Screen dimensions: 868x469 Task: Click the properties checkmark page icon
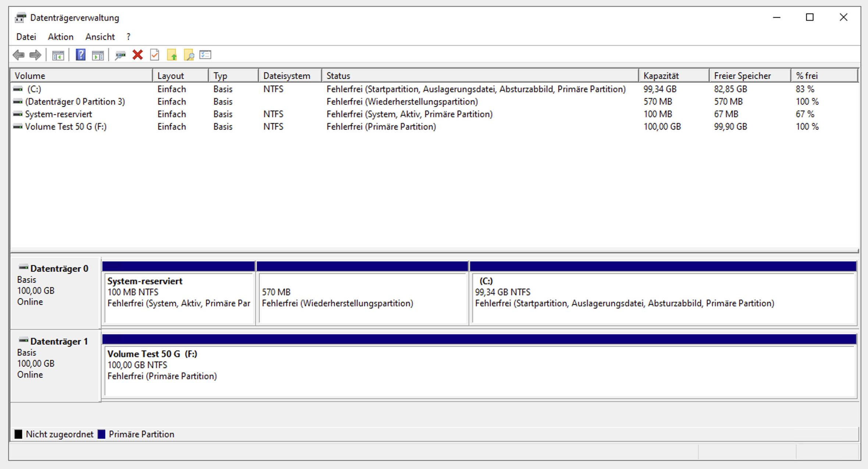coord(155,55)
